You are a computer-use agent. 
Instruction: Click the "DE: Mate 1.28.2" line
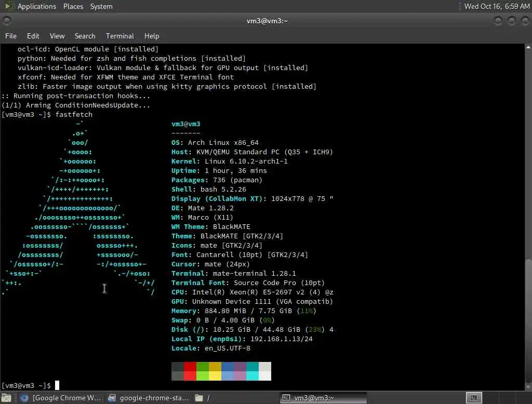(202, 208)
